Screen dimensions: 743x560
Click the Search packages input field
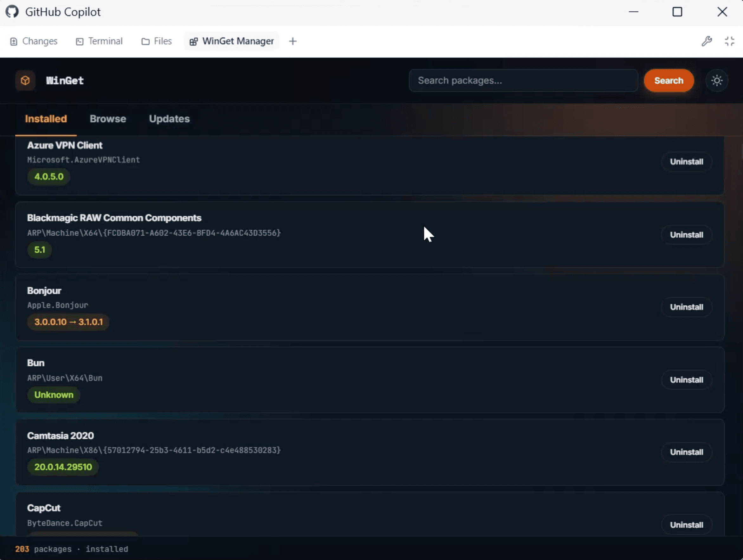(x=523, y=80)
